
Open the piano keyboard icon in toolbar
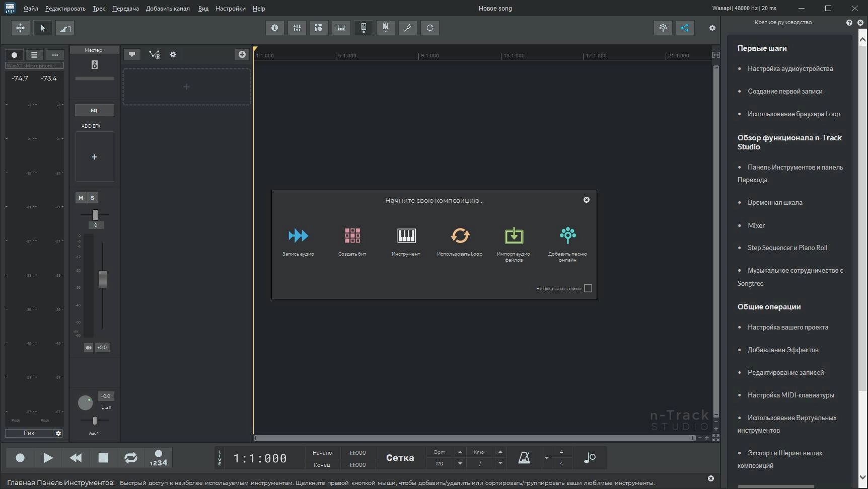(341, 28)
